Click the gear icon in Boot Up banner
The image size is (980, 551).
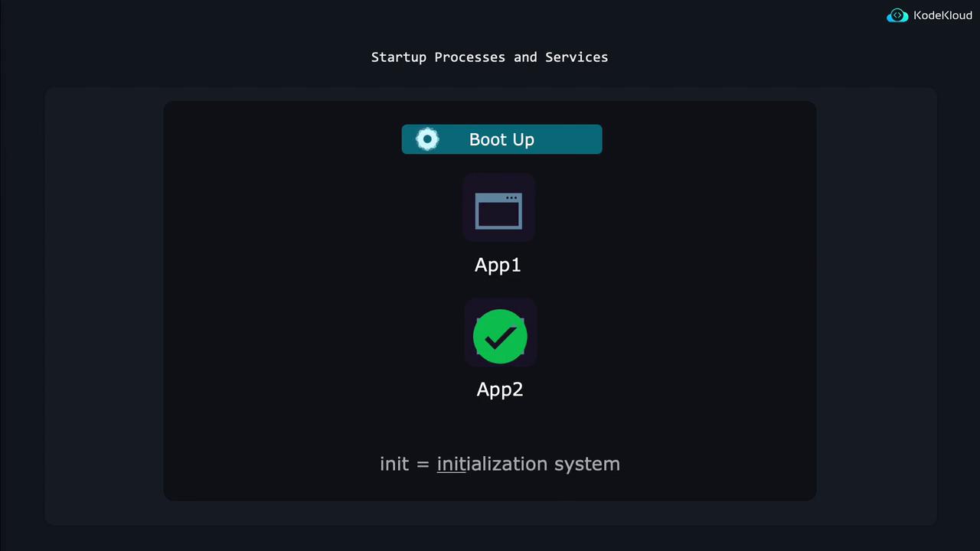click(x=427, y=139)
